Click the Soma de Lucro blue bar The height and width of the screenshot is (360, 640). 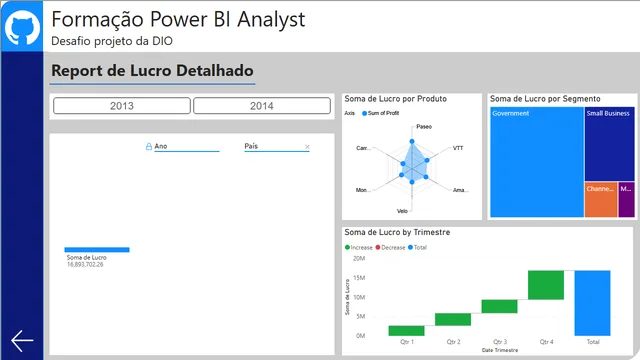(97, 250)
